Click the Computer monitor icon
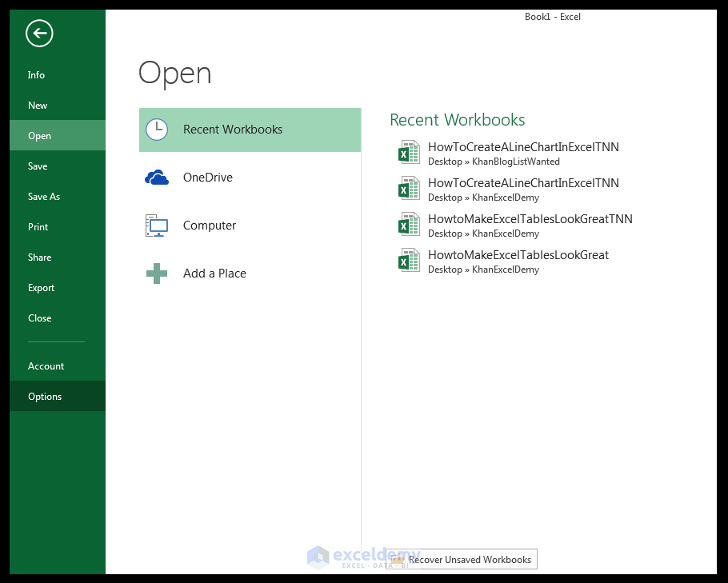This screenshot has height=583, width=728. (157, 226)
